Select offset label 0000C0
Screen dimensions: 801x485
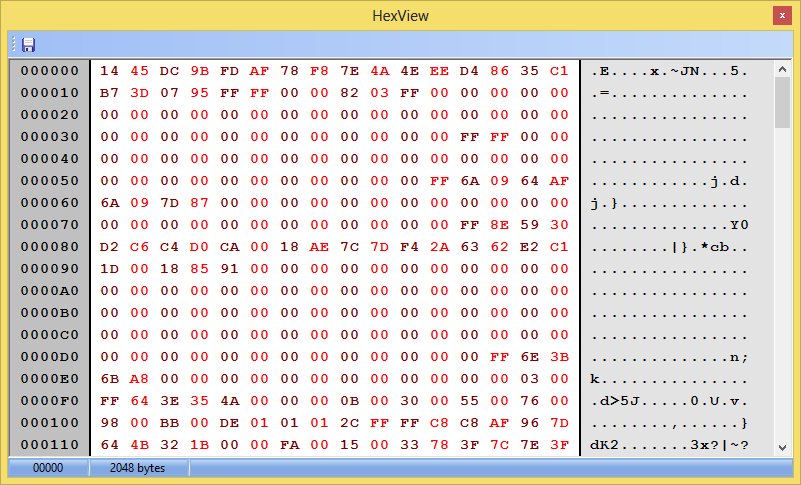click(50, 334)
